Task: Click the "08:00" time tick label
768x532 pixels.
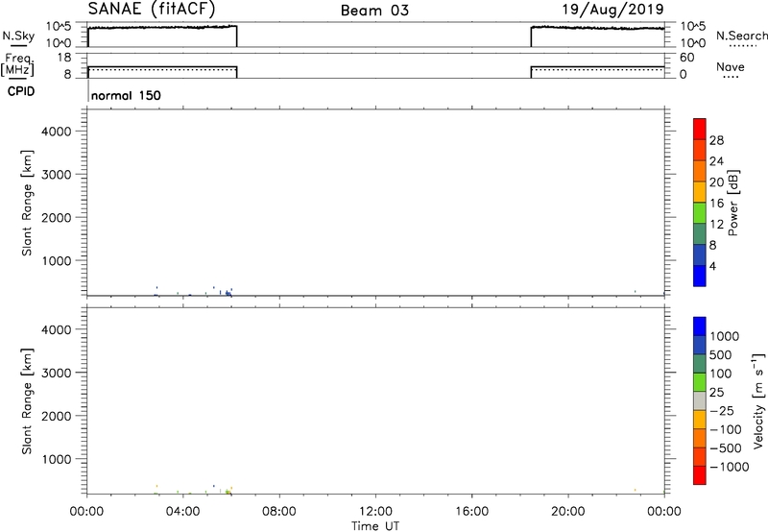Action: (279, 512)
